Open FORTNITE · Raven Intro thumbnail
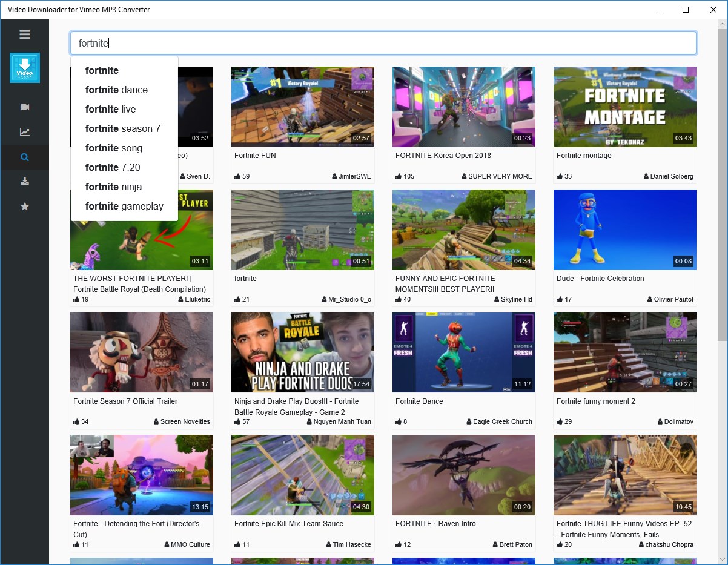 [x=464, y=475]
